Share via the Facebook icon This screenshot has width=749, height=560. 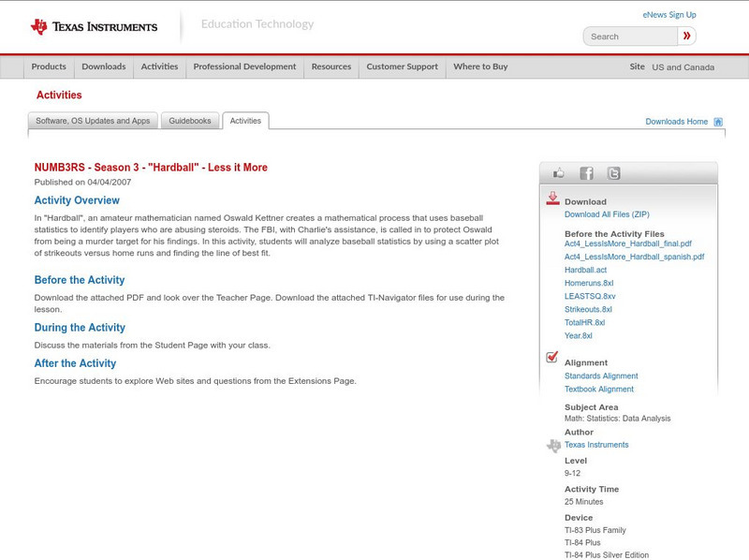(x=586, y=173)
